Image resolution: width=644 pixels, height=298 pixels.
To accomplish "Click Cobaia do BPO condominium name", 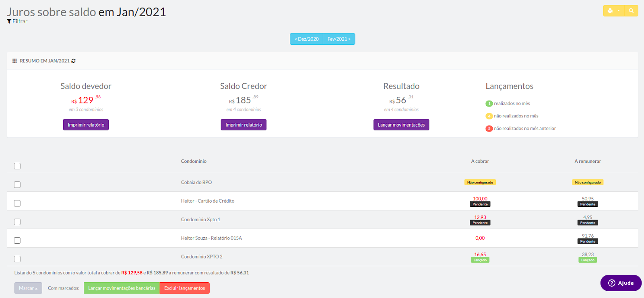I will pyautogui.click(x=196, y=182).
